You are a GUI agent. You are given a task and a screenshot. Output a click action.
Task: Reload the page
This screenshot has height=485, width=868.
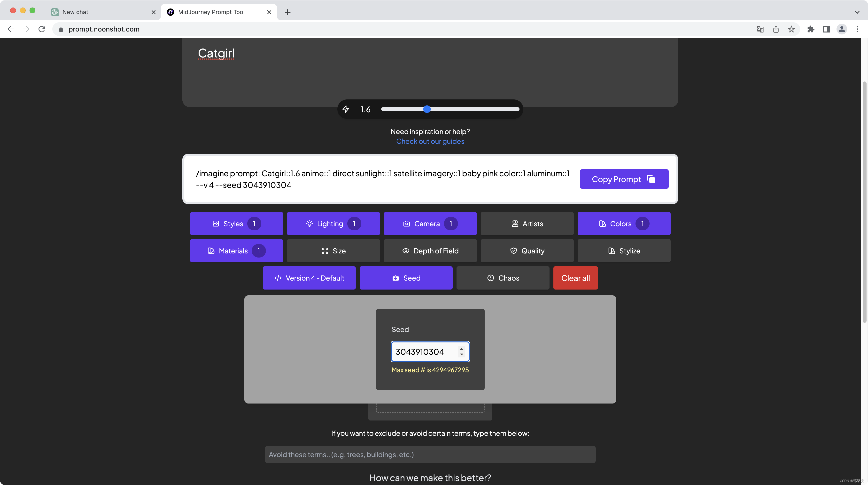(42, 29)
